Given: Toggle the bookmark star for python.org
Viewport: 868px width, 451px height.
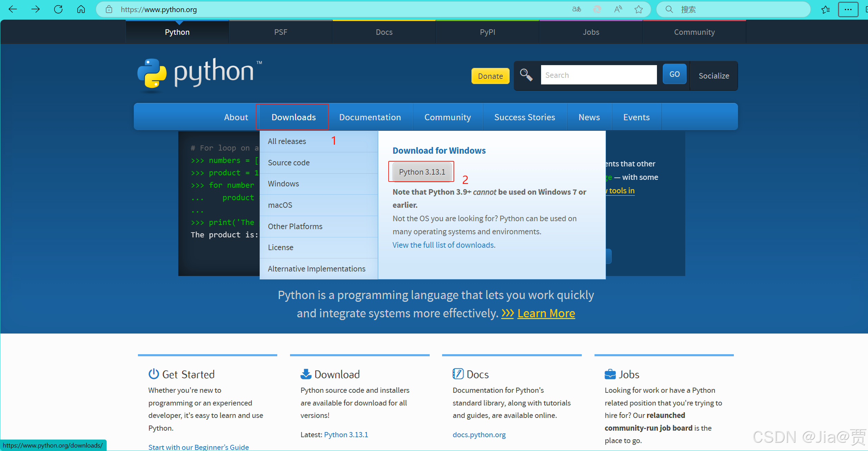Looking at the screenshot, I should pyautogui.click(x=639, y=9).
